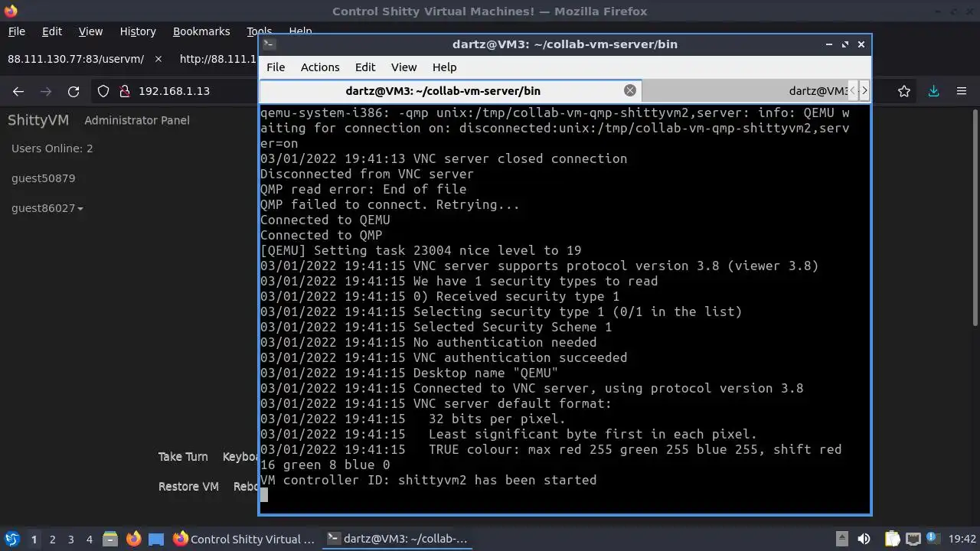Screen dimensions: 980x551
Task: Switch to virtual desktop 4
Action: [89, 540]
